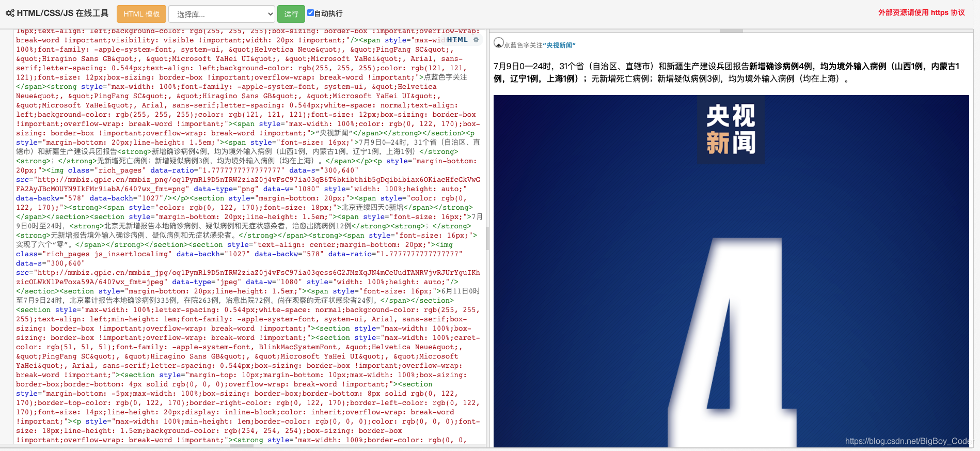This screenshot has height=451, width=980.
Task: Click the red https 协议 notice text
Action: 922,12
